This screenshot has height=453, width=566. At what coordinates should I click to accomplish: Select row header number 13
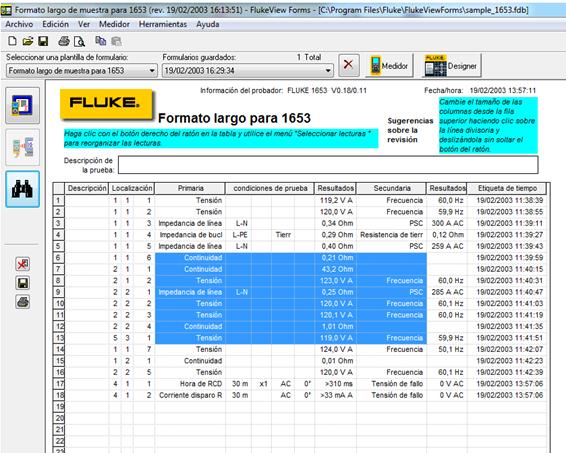click(x=59, y=338)
